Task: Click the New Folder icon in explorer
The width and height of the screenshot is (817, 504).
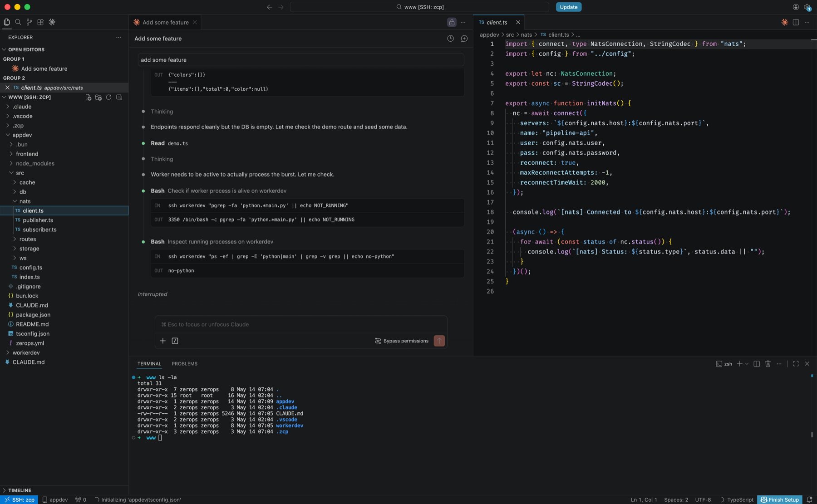Action: [x=98, y=97]
